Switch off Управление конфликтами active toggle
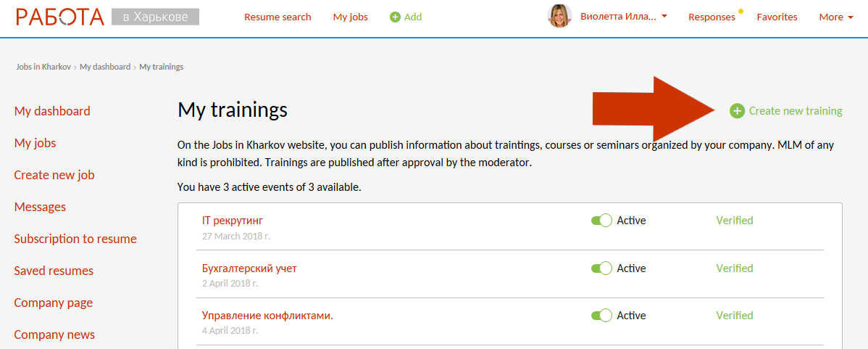This screenshot has width=868, height=349. (601, 316)
